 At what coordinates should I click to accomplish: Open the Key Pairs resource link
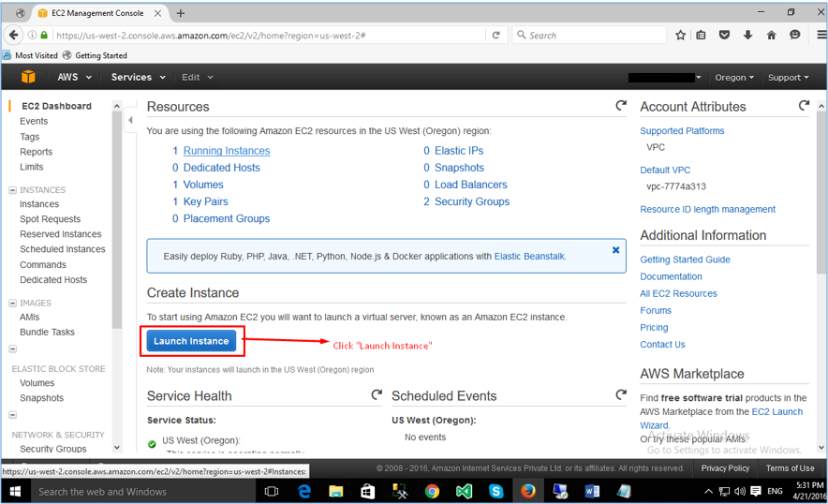[205, 201]
